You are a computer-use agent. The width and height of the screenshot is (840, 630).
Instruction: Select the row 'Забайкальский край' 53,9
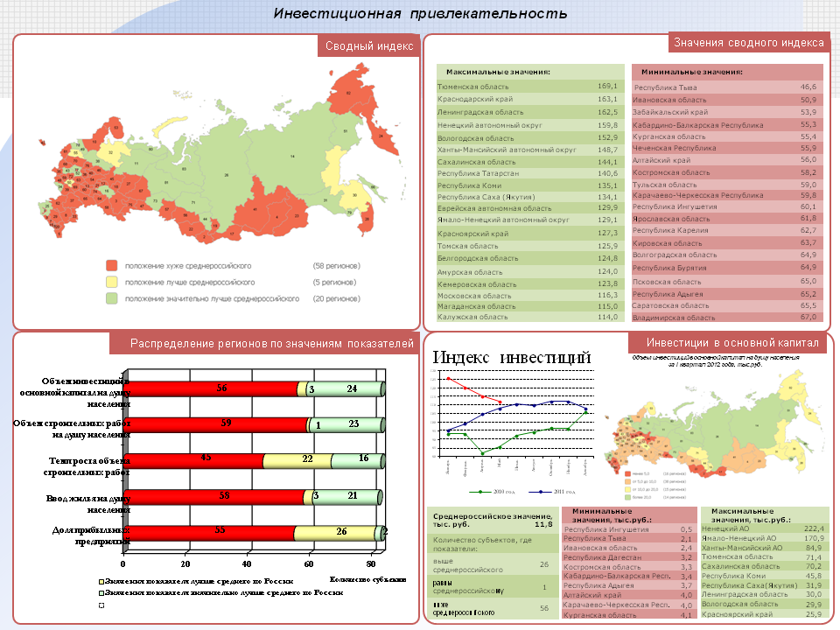click(x=727, y=112)
